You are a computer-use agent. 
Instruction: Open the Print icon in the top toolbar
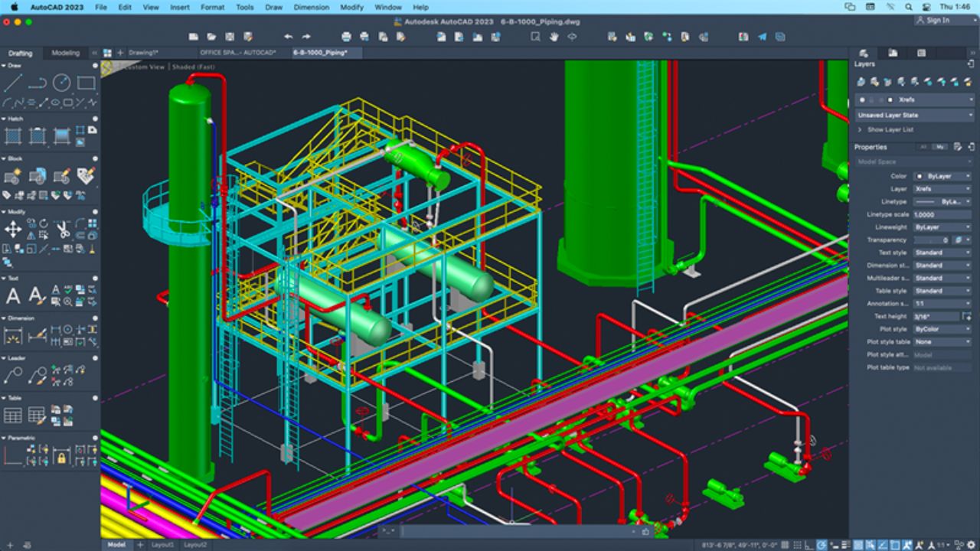[x=345, y=36]
